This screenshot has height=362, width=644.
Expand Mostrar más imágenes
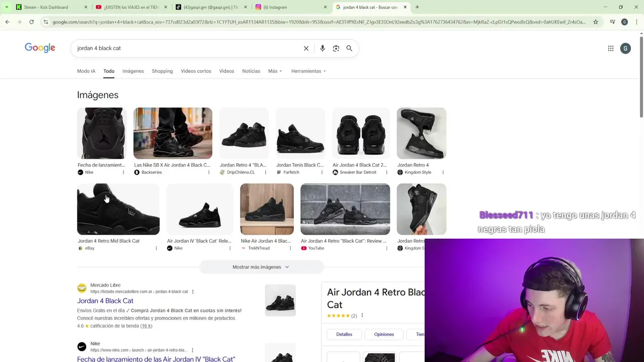261,267
